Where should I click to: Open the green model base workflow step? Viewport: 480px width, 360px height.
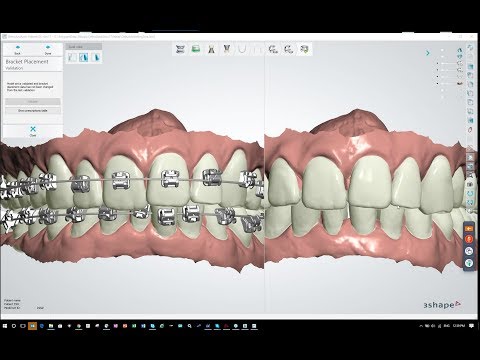pyautogui.click(x=196, y=49)
